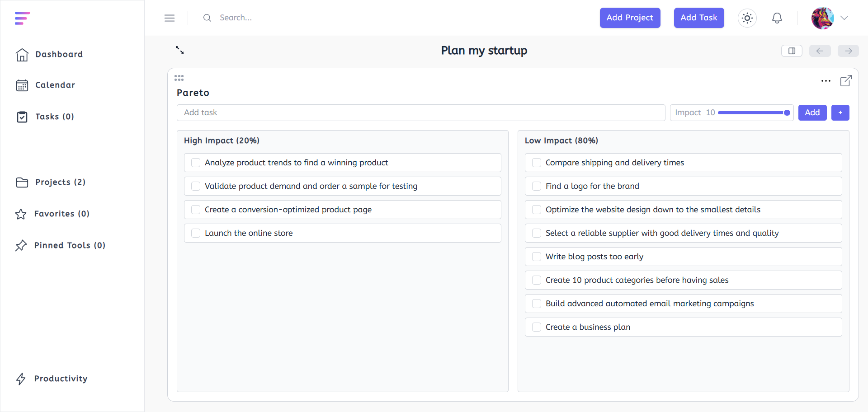868x412 pixels.
Task: Navigate forward with the right arrow
Action: tap(848, 51)
